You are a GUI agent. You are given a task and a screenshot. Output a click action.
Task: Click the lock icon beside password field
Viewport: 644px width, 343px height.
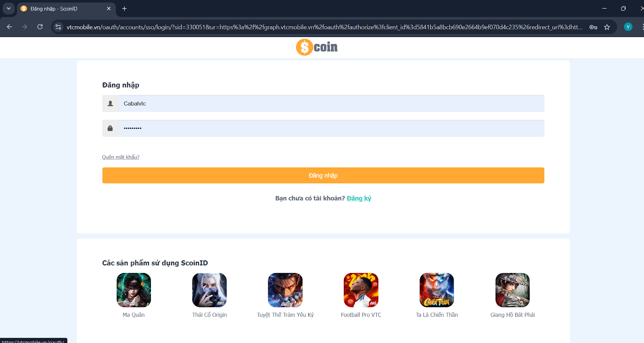point(110,128)
